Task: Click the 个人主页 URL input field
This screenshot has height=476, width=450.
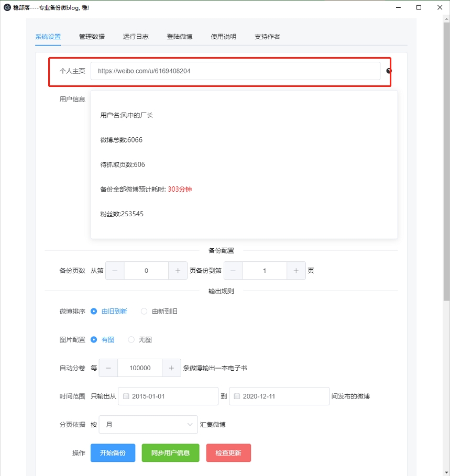Action: pyautogui.click(x=236, y=71)
